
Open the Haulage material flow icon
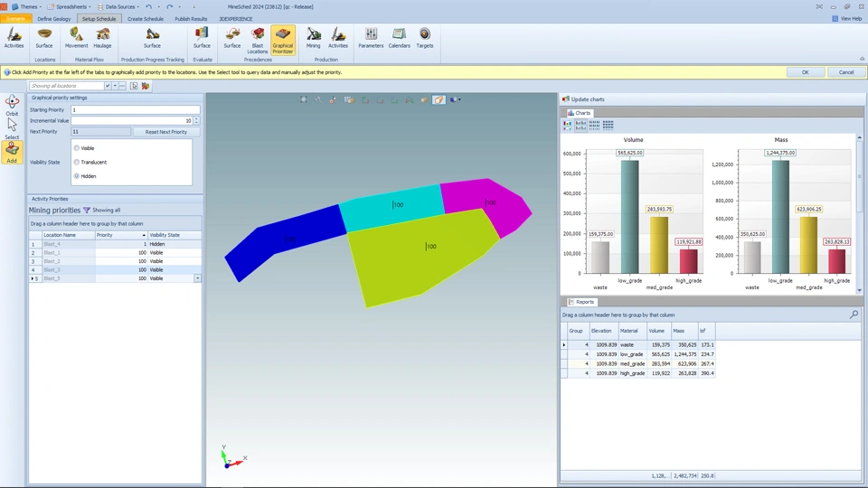[x=102, y=38]
